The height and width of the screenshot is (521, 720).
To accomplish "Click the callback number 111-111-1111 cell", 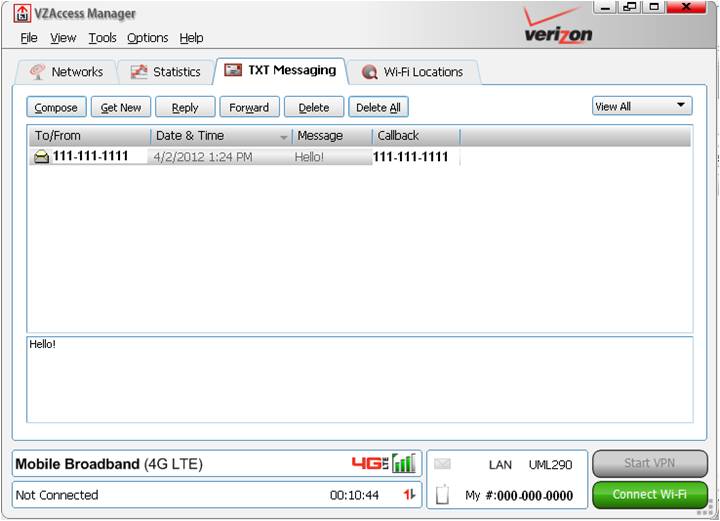I will [410, 157].
